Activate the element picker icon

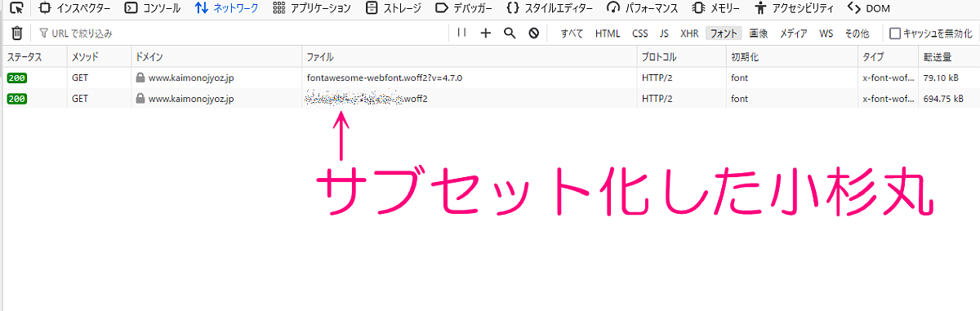16,9
